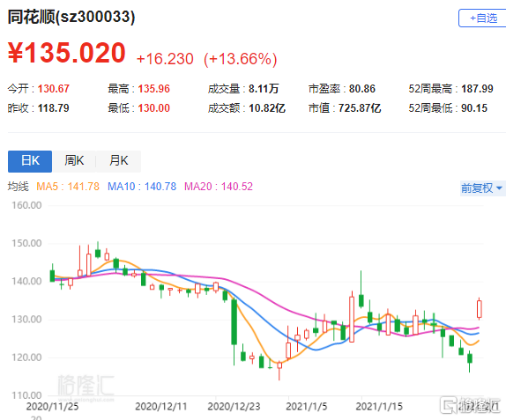This screenshot has height=420, width=506.
Task: Switch to 周K weekly chart tab
Action: (x=74, y=161)
